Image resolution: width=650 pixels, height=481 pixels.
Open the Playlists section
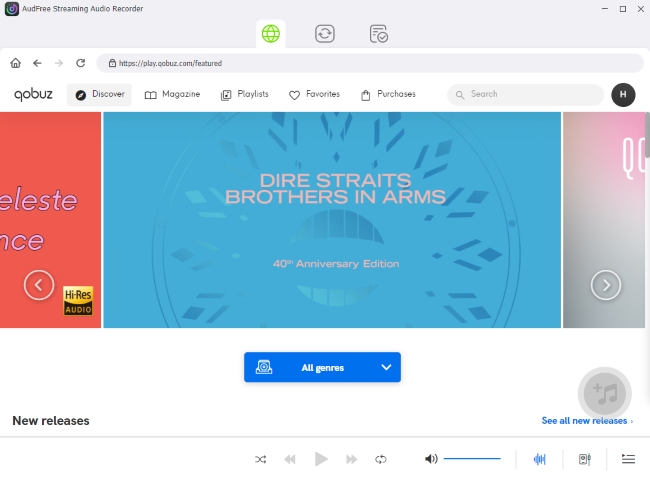(245, 95)
